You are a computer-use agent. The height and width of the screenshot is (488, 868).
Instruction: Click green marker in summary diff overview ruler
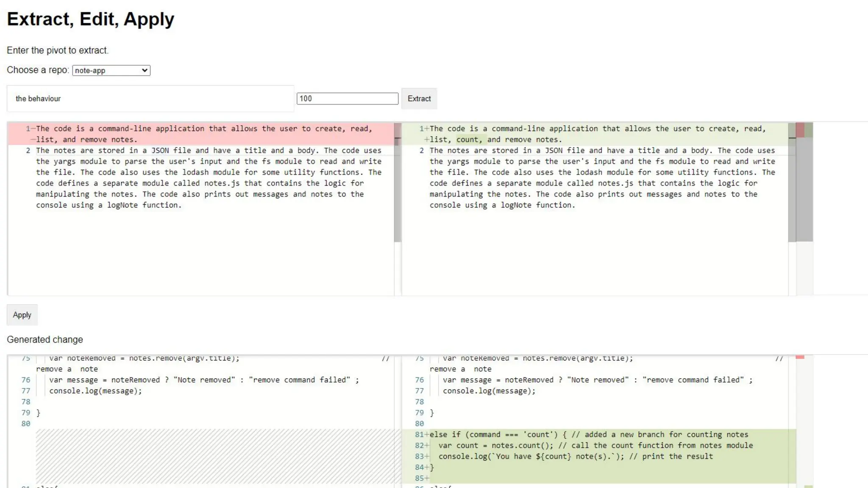point(809,130)
